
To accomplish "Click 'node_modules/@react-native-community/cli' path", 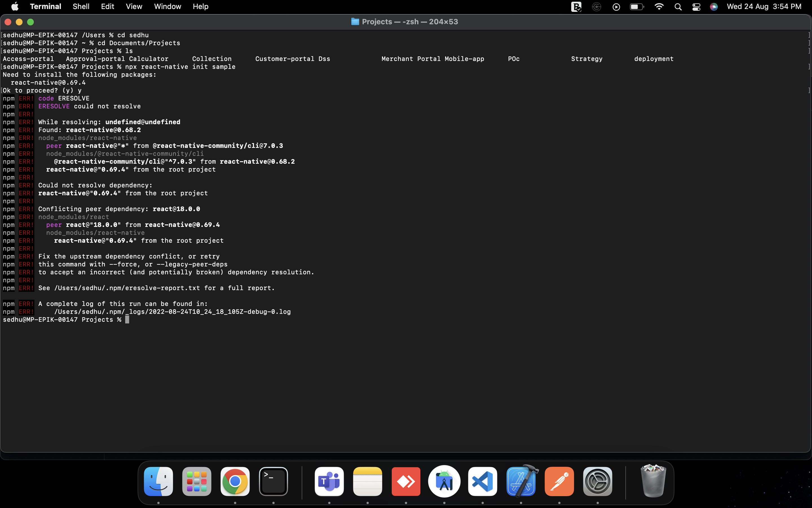I will (x=125, y=154).
